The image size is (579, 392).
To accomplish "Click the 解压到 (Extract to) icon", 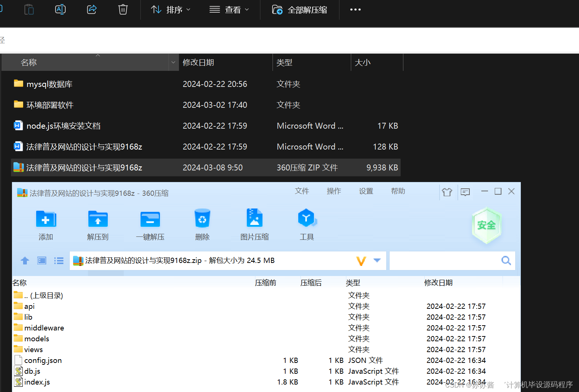I will coord(98,224).
